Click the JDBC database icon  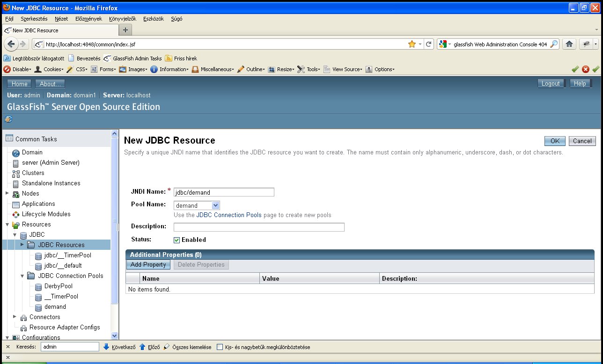pyautogui.click(x=23, y=235)
